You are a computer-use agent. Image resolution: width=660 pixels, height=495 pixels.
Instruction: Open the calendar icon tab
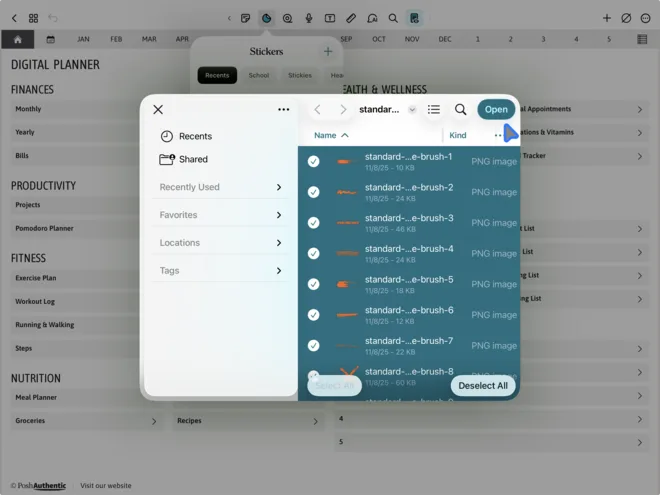51,40
